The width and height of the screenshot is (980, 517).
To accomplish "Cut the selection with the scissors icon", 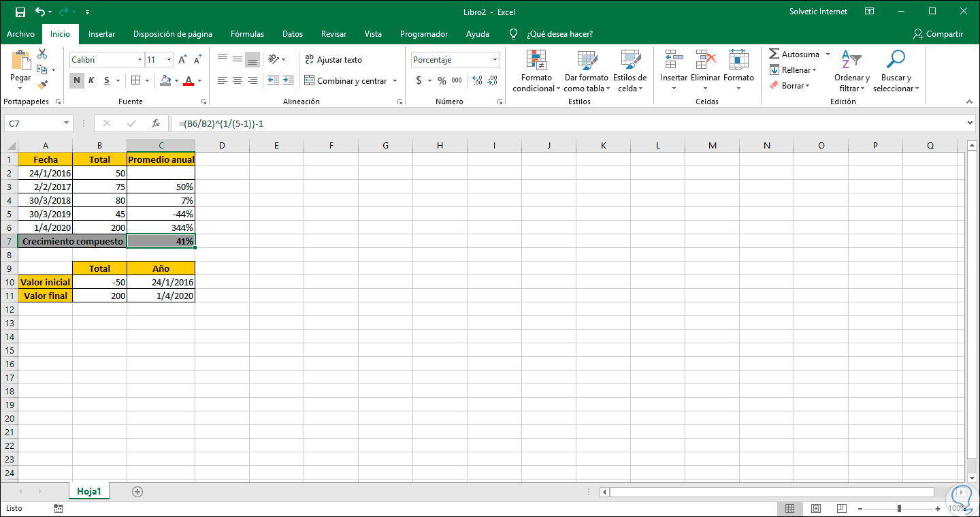I will click(x=42, y=54).
